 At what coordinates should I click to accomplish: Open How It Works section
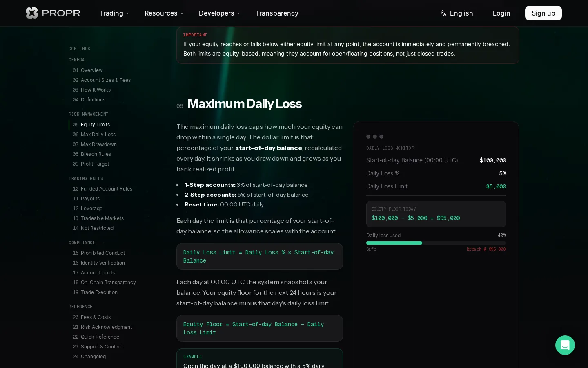[92, 90]
